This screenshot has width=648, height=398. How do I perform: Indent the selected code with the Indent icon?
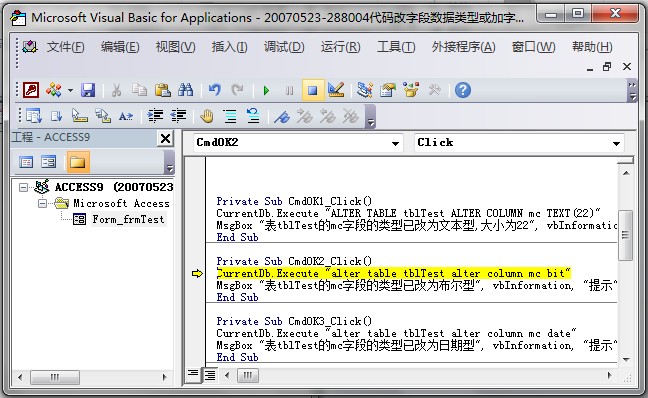pos(155,116)
